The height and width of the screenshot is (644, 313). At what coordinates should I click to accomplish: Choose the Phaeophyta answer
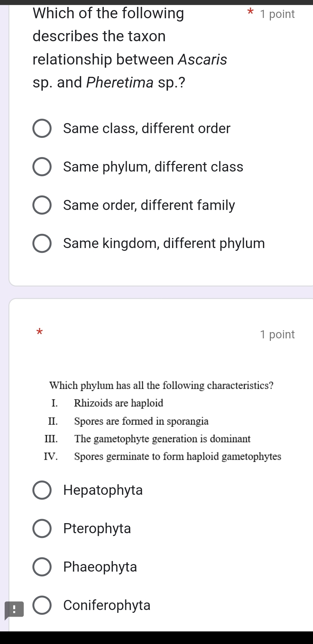[100, 567]
